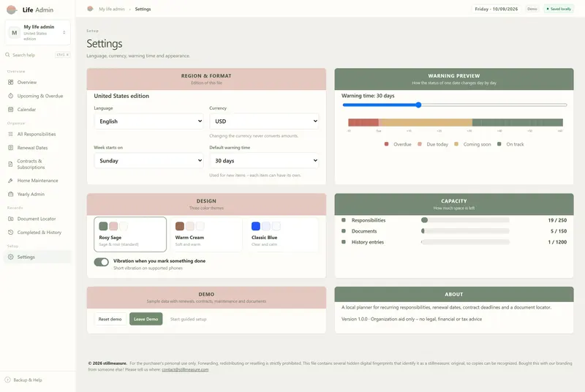Click the Document Locator icon

click(x=10, y=219)
